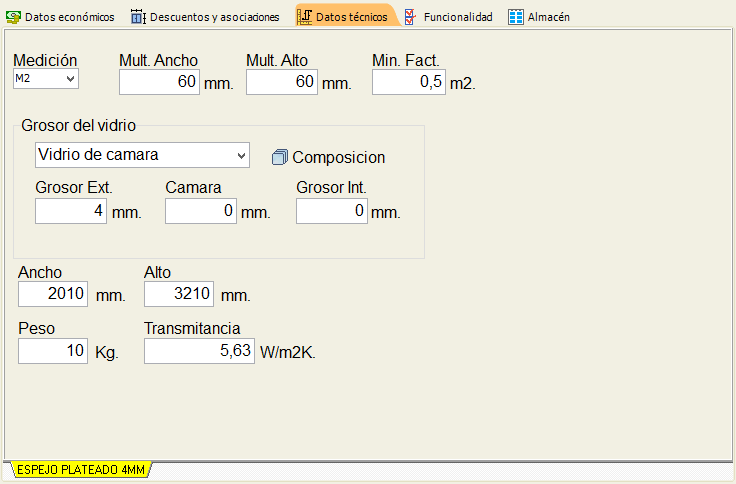Click the Medición label

point(45,60)
